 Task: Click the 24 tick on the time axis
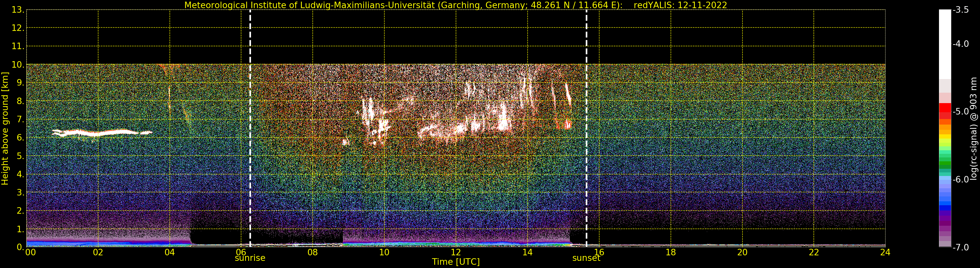885,253
